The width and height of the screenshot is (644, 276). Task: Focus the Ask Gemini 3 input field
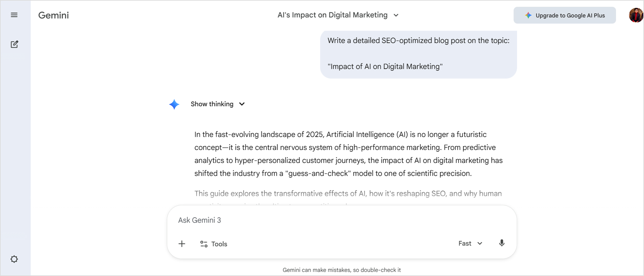pyautogui.click(x=341, y=220)
